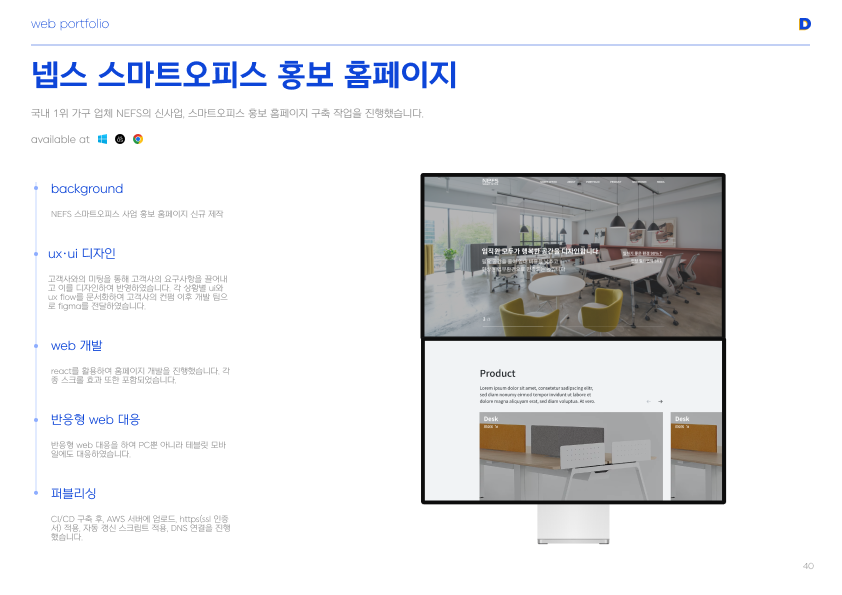842x595 pixels.
Task: Click the "퍼블리싱" heading
Action: point(73,493)
